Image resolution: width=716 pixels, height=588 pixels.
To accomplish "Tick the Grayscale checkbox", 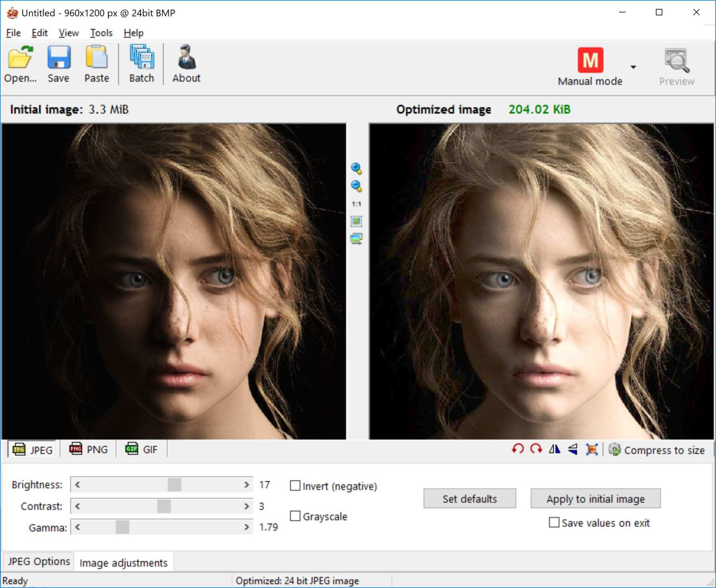I will coord(295,516).
